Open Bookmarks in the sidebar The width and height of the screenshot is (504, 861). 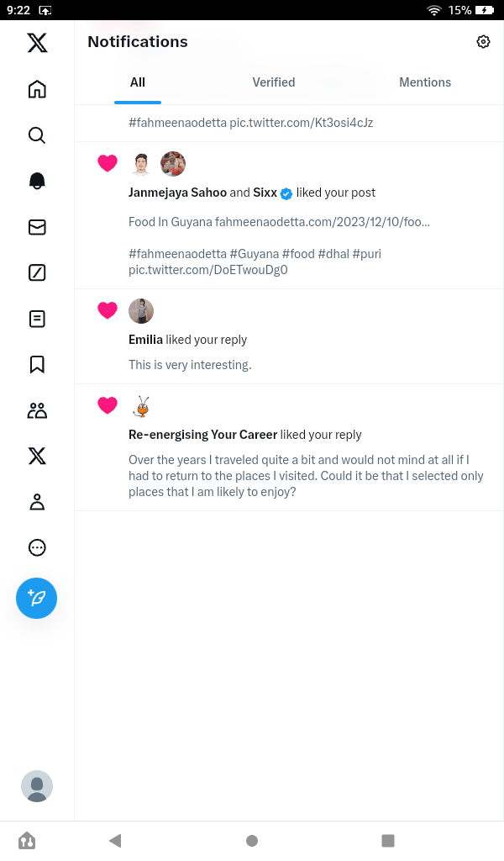(x=37, y=364)
